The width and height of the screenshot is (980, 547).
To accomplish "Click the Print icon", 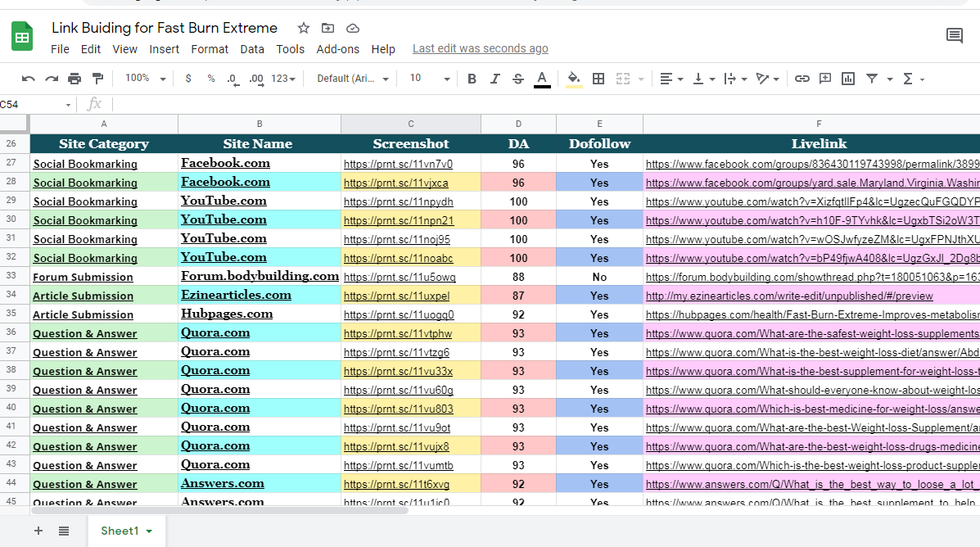I will coord(75,79).
